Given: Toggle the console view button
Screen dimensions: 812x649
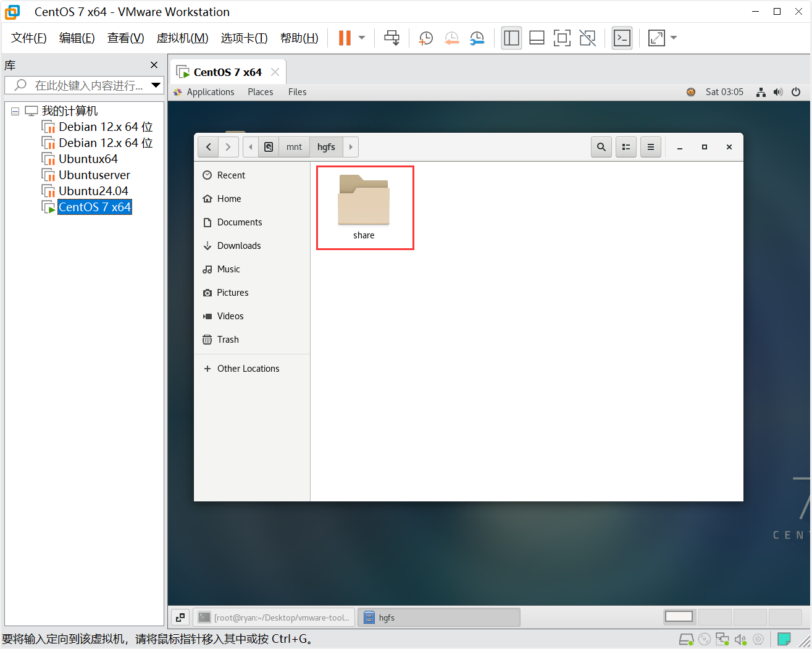Looking at the screenshot, I should tap(622, 38).
